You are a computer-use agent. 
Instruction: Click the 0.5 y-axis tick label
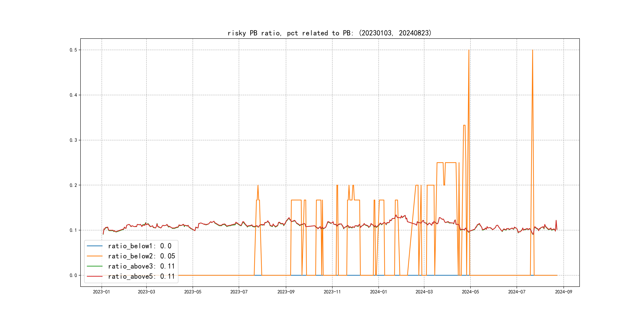pyautogui.click(x=73, y=50)
